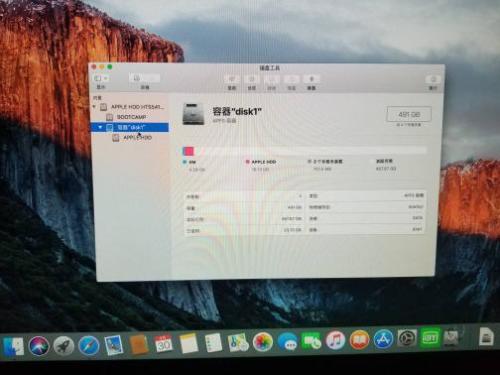This screenshot has height=375, width=500.
Task: Click the 491 GB capacity box
Action: tap(409, 114)
